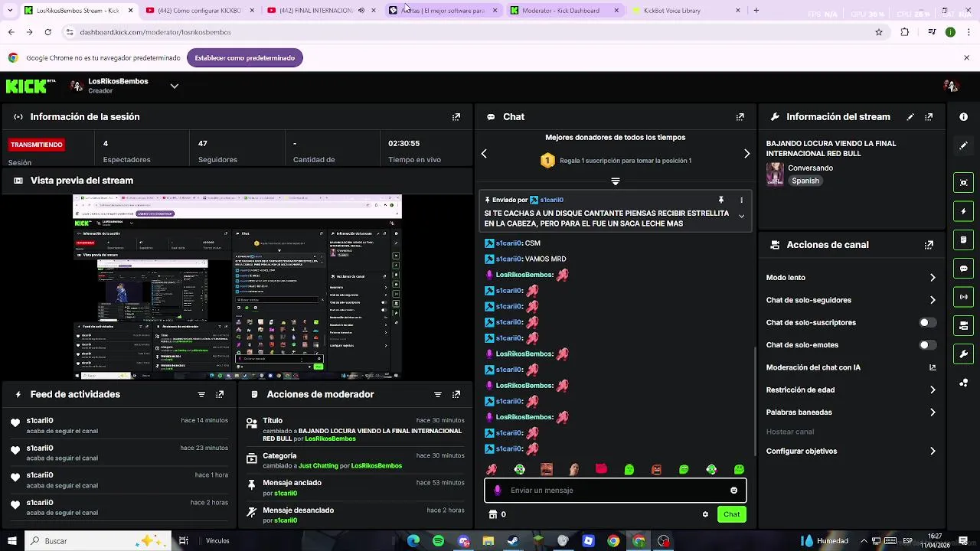The image size is (980, 551).
Task: Open Windows Start menu
Action: click(x=11, y=541)
